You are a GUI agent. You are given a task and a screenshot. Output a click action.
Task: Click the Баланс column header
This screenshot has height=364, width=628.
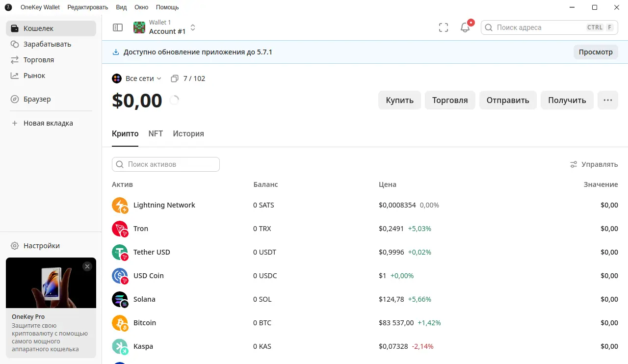click(x=265, y=184)
